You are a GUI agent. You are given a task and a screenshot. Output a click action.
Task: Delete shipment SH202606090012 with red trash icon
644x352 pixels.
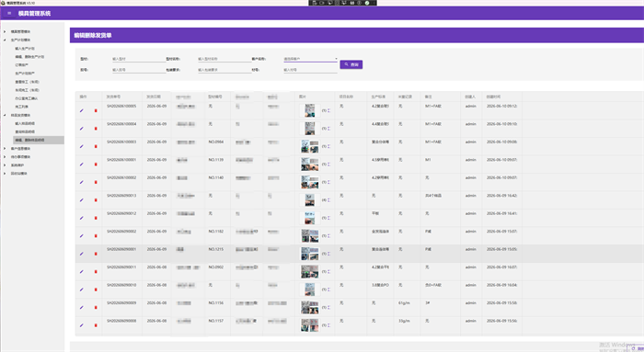(x=96, y=218)
